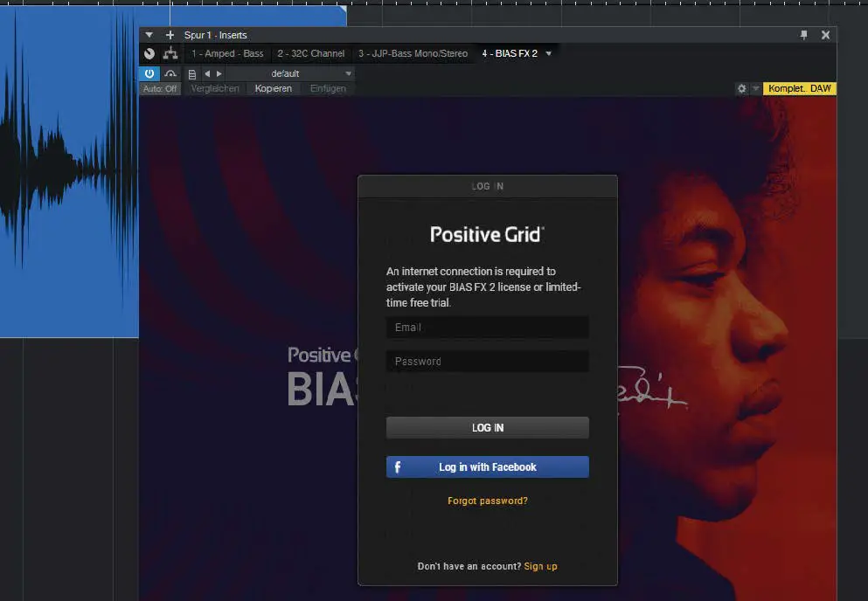
Task: Expand the BIAS FX 2 tab dropdown arrow
Action: [x=548, y=53]
